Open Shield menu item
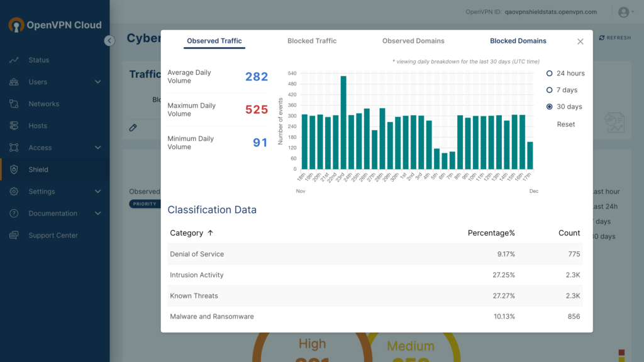Image resolution: width=644 pixels, height=362 pixels. (x=55, y=170)
